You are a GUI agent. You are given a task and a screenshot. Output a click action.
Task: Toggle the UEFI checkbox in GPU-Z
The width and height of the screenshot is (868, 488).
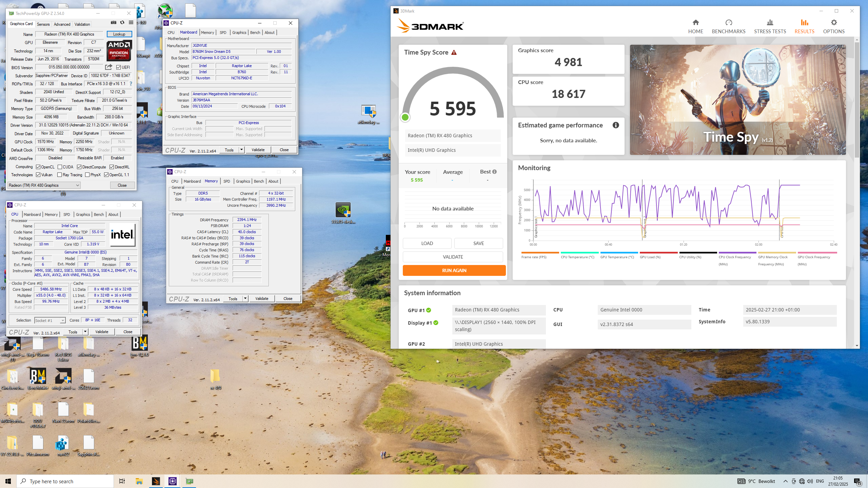pos(118,67)
